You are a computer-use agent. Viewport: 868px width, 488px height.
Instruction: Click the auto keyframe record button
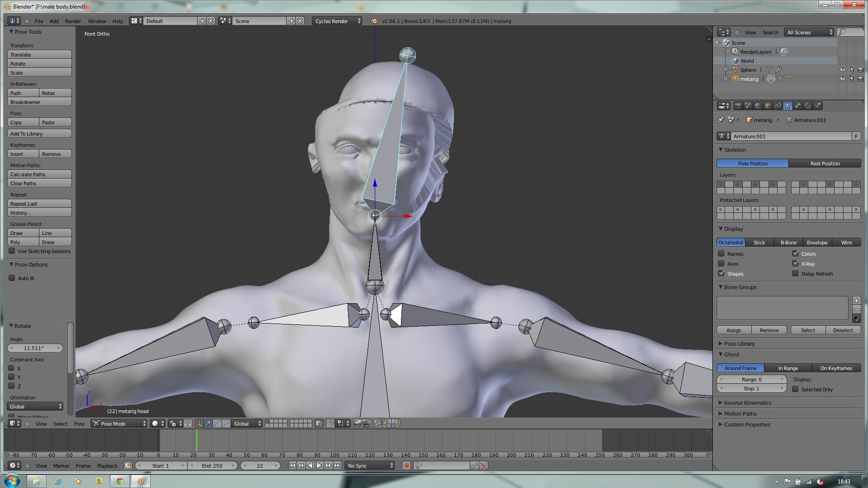pos(406,465)
